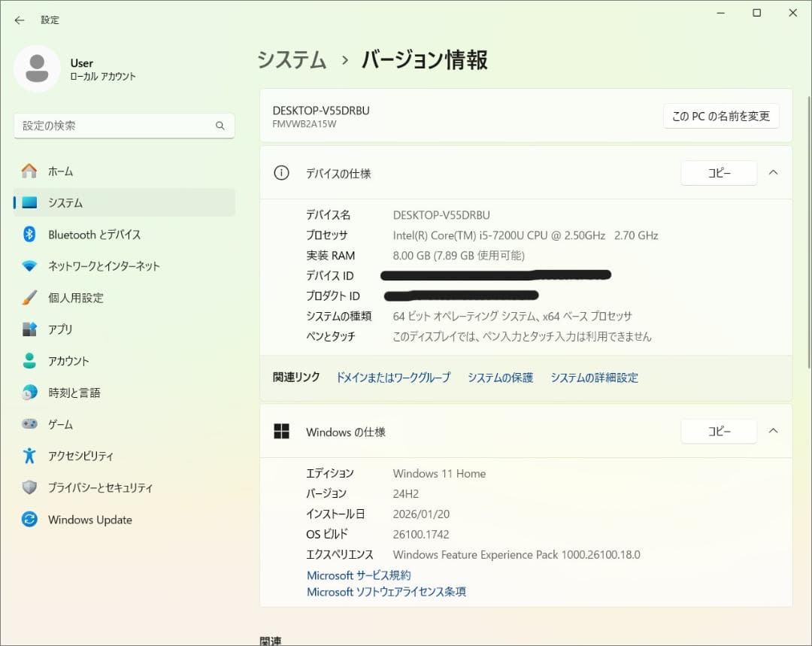The image size is (812, 646).
Task: Copy the device specifications with コピー
Action: 718,172
